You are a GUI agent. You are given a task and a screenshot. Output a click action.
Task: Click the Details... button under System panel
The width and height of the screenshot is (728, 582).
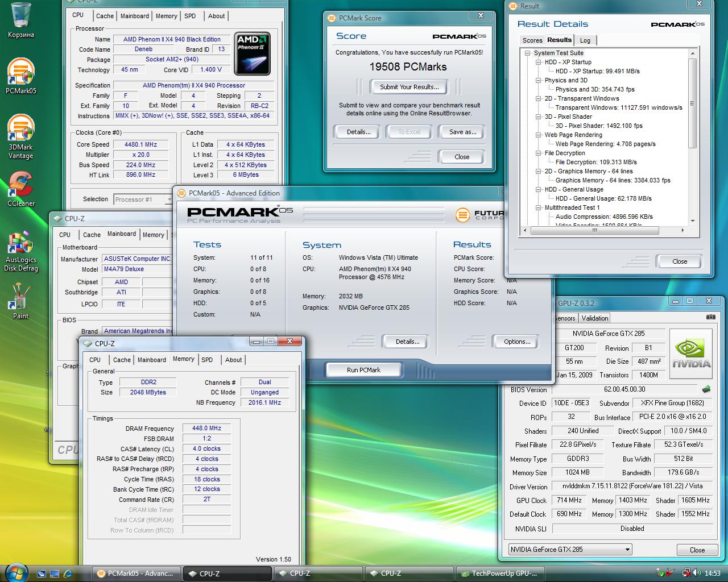pos(407,342)
